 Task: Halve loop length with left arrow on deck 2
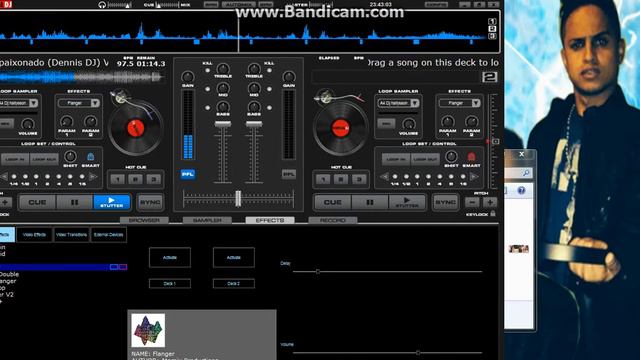pyautogui.click(x=384, y=176)
